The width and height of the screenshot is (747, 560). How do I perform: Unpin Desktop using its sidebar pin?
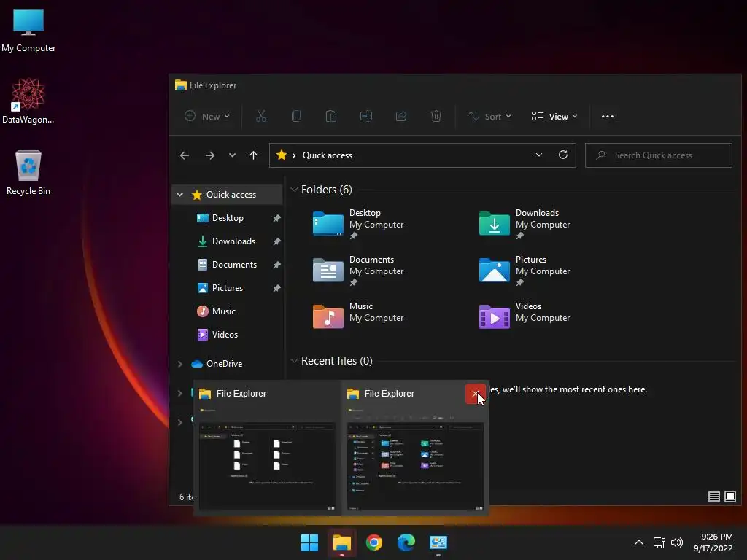pyautogui.click(x=276, y=218)
